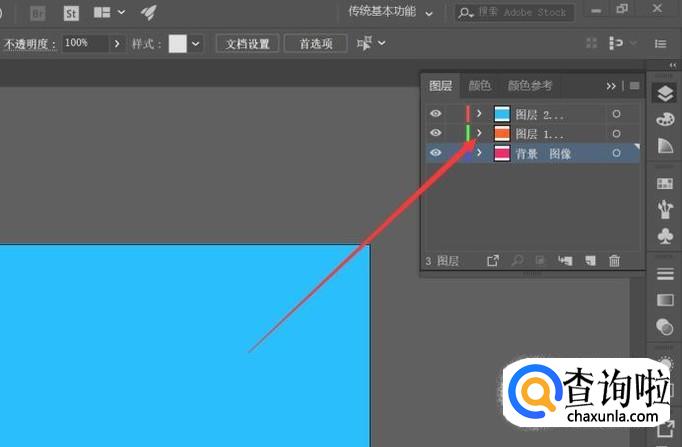
Task: Open the 图层 panel flyout menu
Action: pyautogui.click(x=635, y=86)
